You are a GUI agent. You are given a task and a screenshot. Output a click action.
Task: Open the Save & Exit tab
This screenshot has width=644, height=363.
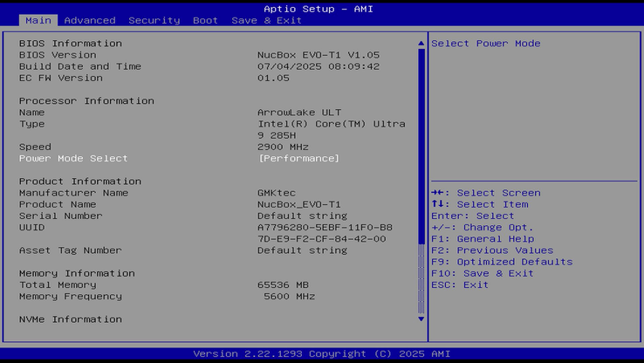tap(266, 21)
